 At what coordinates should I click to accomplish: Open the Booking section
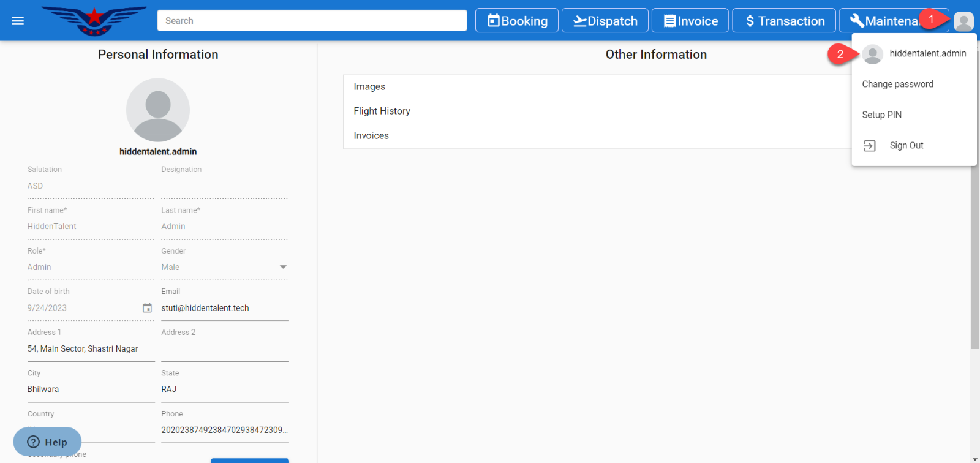517,21
